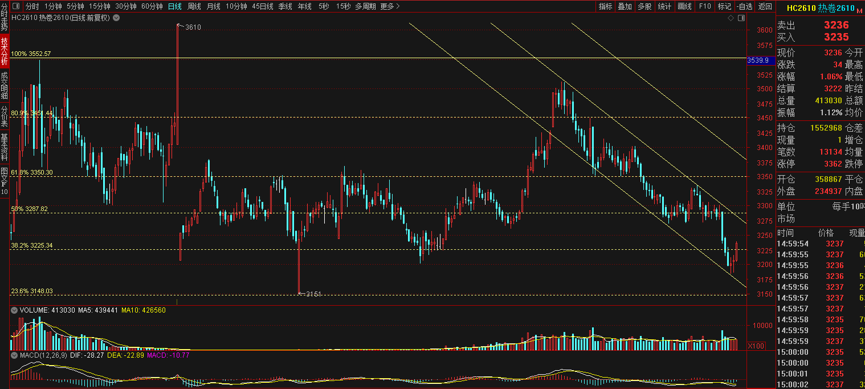This screenshot has height=389, width=865.
Task: Open the 指标 indicators button
Action: click(606, 7)
